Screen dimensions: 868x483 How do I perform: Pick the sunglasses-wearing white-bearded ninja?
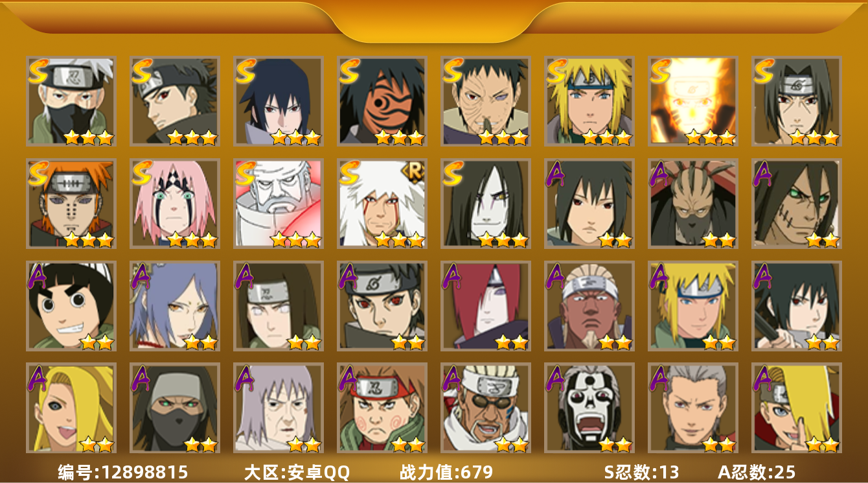(x=486, y=408)
